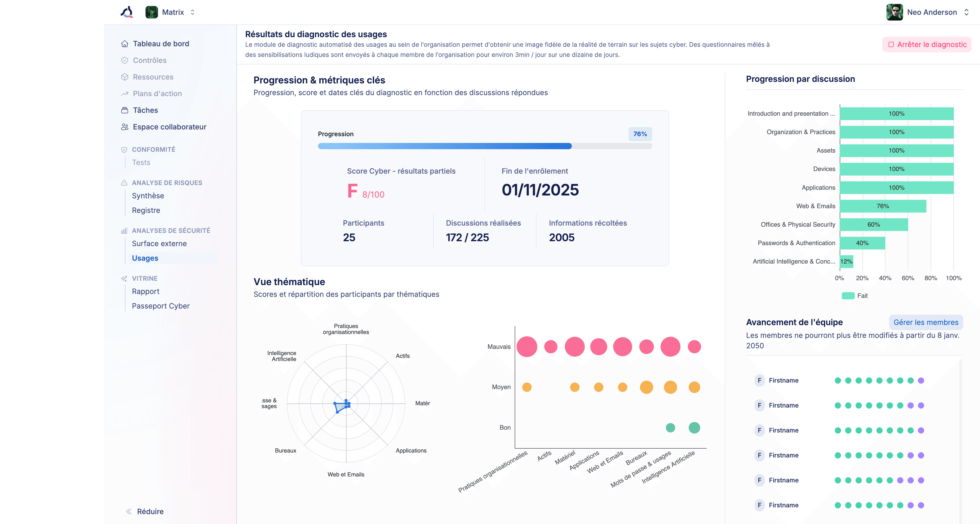Screen dimensions: 980x524
Task: Open the Usages menu item
Action: click(145, 258)
